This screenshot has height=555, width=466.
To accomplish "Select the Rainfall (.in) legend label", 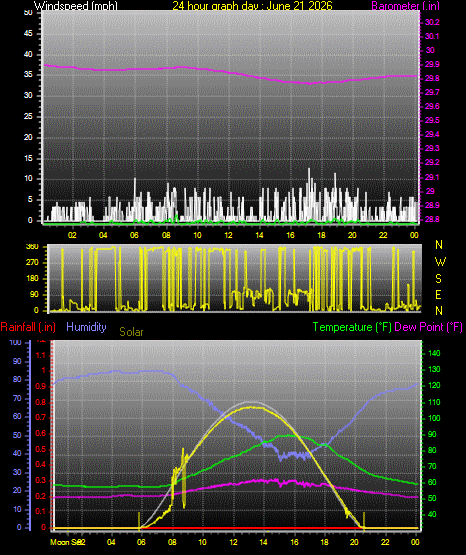I will (28, 327).
